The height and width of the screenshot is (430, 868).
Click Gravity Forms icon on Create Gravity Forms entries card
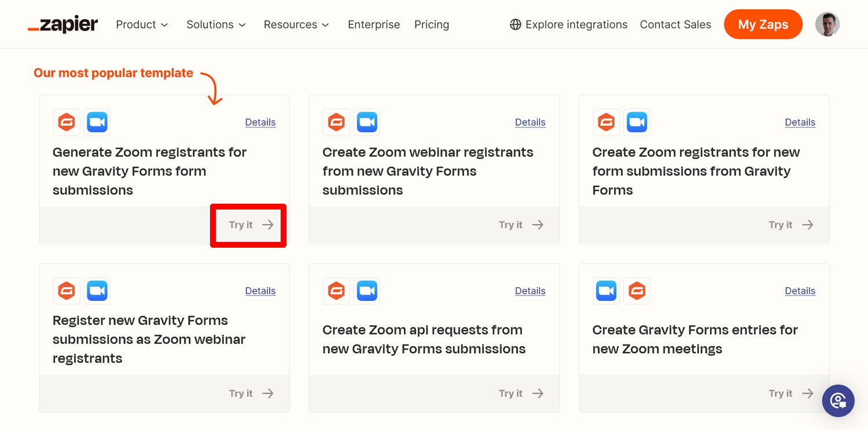[x=637, y=291]
